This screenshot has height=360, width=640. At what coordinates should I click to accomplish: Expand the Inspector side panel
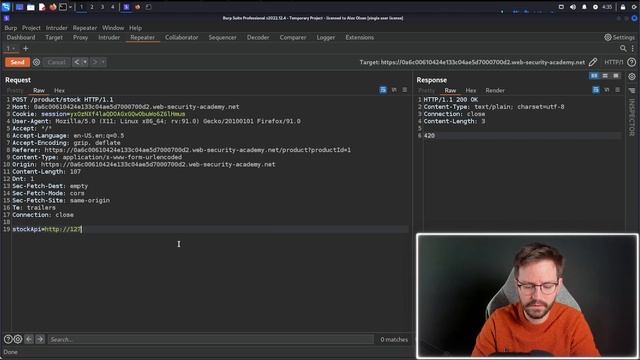(632, 117)
